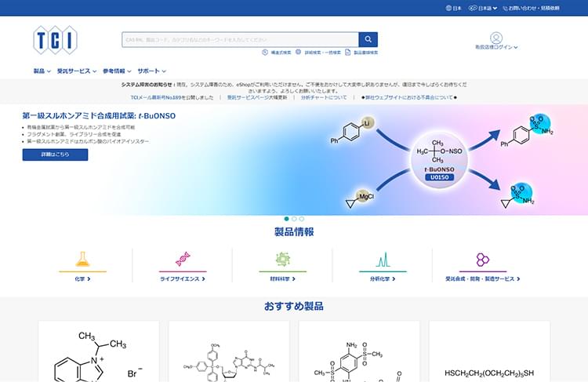Click the システム障害のお知らせ notice text

[x=294, y=88]
